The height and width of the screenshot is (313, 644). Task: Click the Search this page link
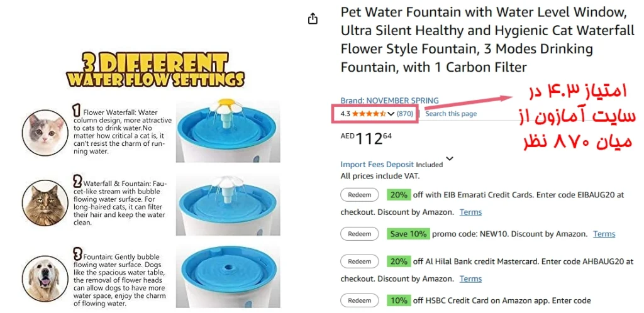tap(451, 114)
